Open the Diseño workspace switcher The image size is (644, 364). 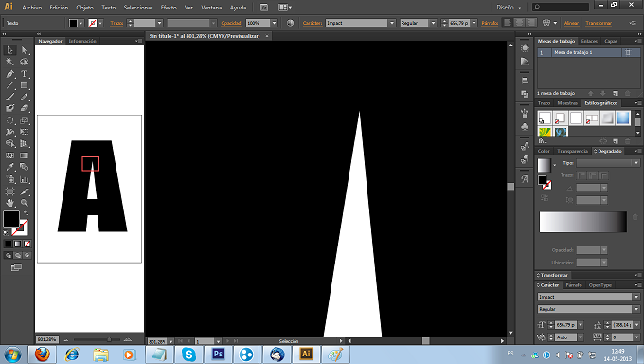coord(509,8)
